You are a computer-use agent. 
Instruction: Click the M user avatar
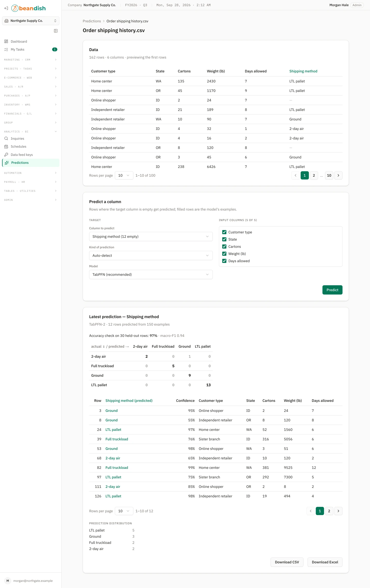(x=8, y=581)
